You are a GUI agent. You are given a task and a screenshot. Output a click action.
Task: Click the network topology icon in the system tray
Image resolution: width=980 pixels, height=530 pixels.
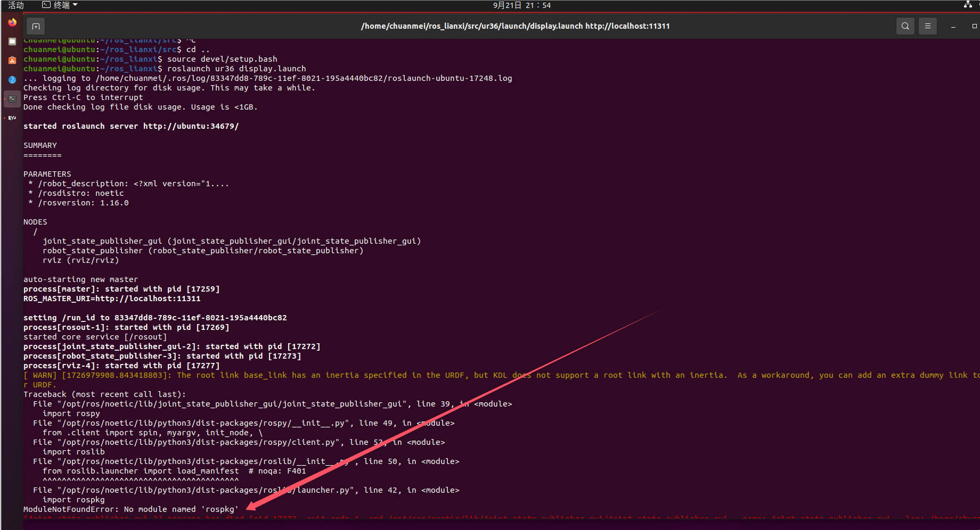[968, 5]
